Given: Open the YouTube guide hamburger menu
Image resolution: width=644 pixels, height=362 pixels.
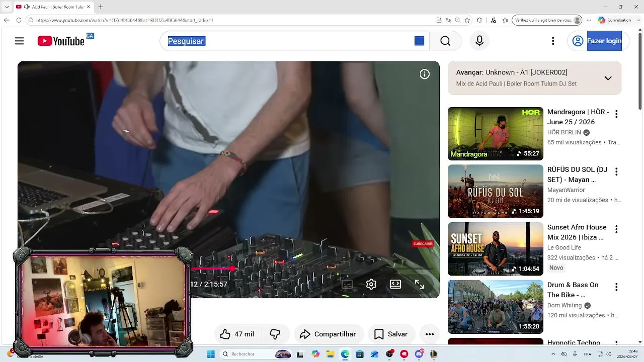Looking at the screenshot, I should click(x=20, y=41).
